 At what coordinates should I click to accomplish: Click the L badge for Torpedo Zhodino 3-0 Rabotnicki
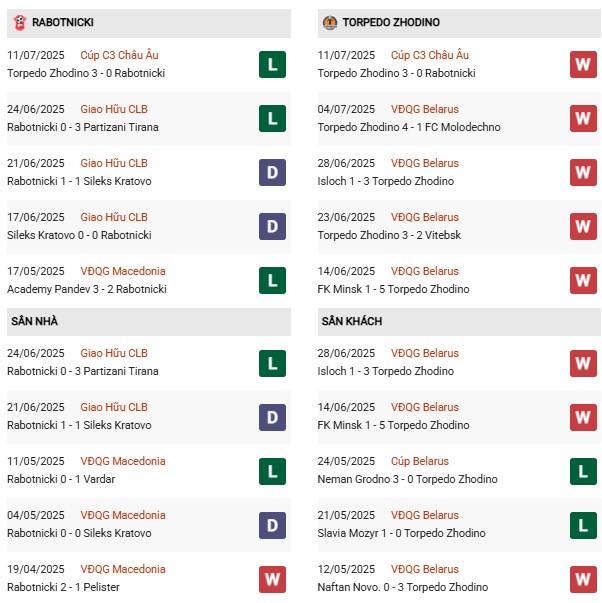click(x=272, y=65)
